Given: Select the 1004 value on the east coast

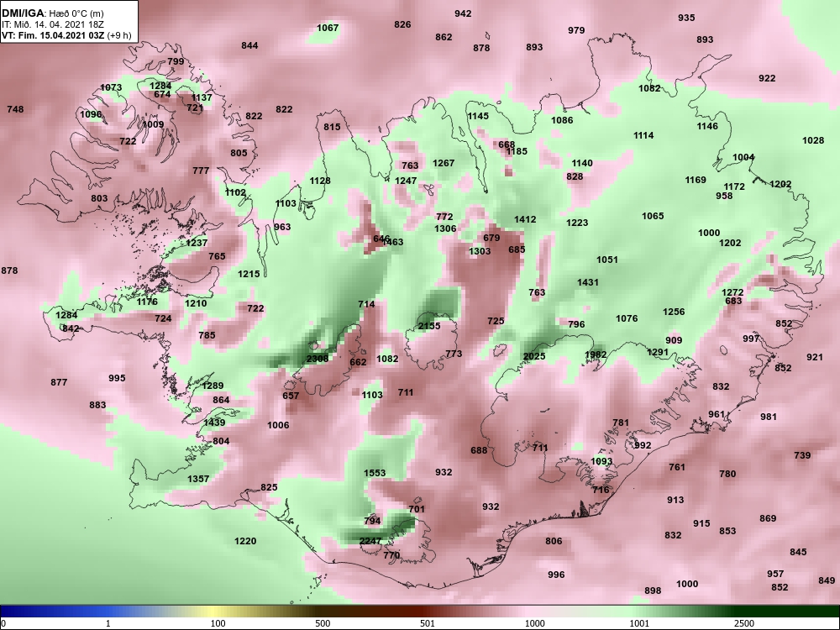Looking at the screenshot, I should (x=743, y=157).
